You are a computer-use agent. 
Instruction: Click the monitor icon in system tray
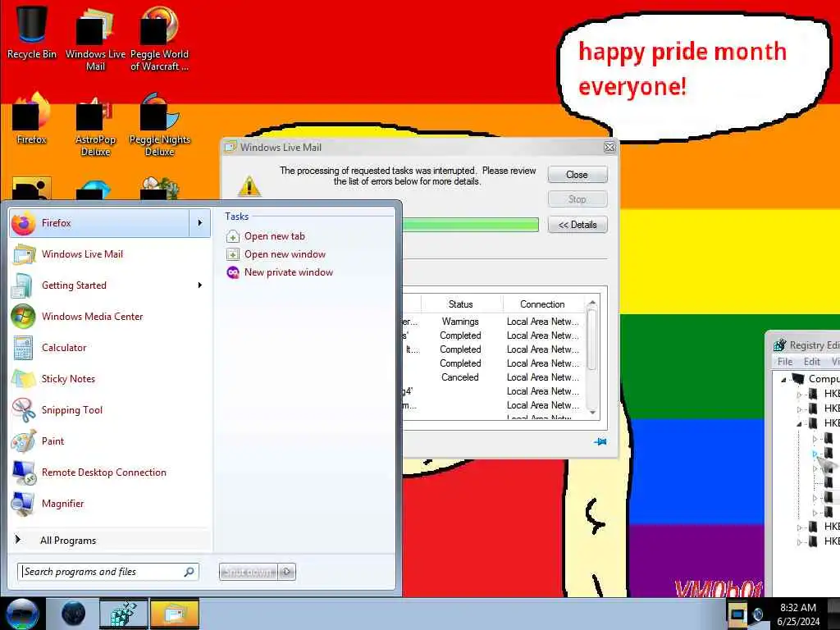[737, 614]
